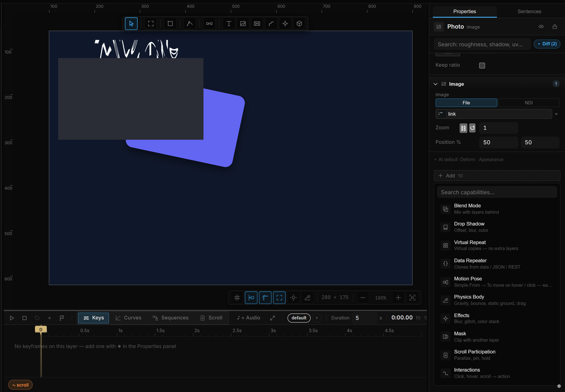Add Drop Shadow capability

point(497,227)
